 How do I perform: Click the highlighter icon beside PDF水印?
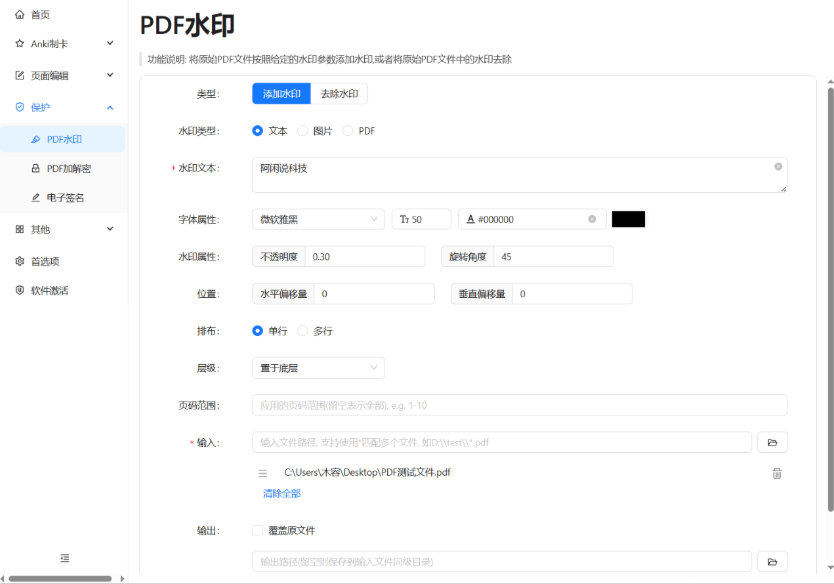tap(36, 139)
